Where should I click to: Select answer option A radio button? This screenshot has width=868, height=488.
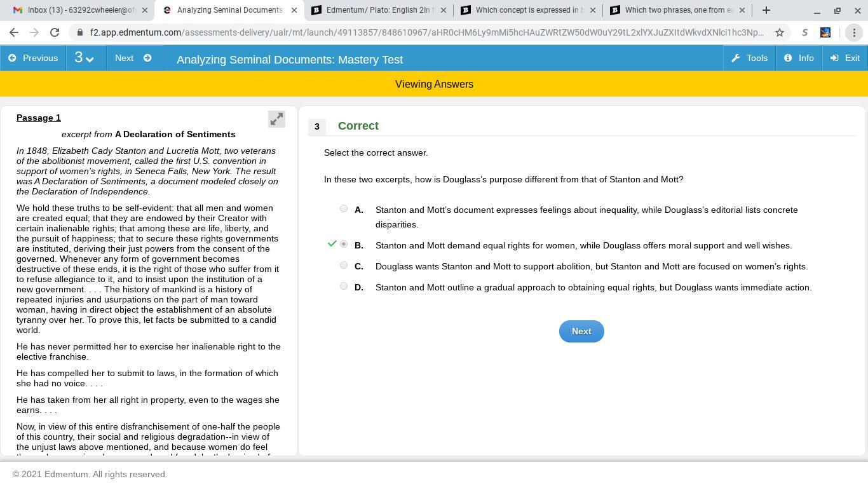coord(344,208)
